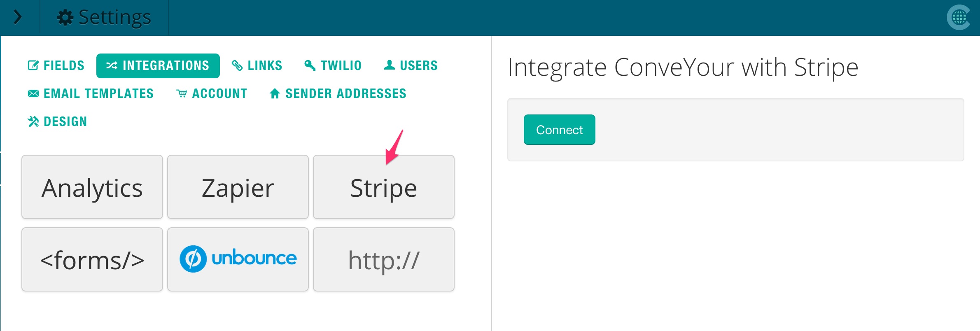Image resolution: width=980 pixels, height=331 pixels.
Task: Click the Sender Addresses home icon
Action: (x=275, y=93)
